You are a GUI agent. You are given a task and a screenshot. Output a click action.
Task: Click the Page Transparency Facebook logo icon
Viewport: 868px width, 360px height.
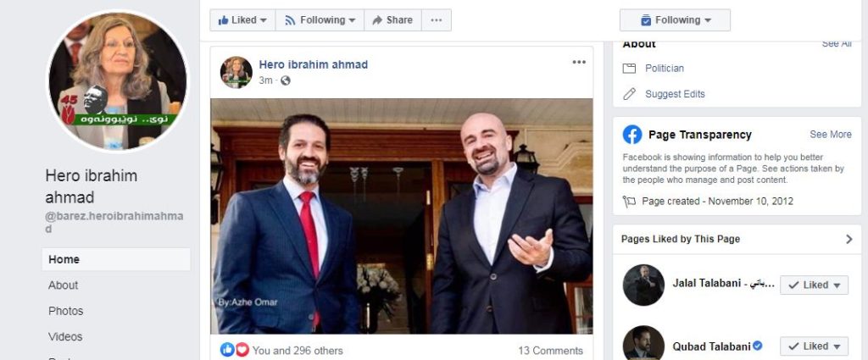pos(632,135)
